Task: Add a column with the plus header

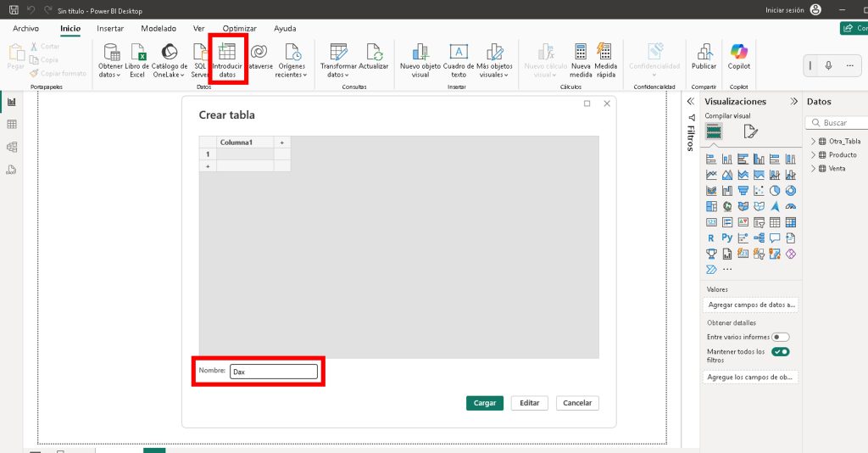Action: (282, 143)
